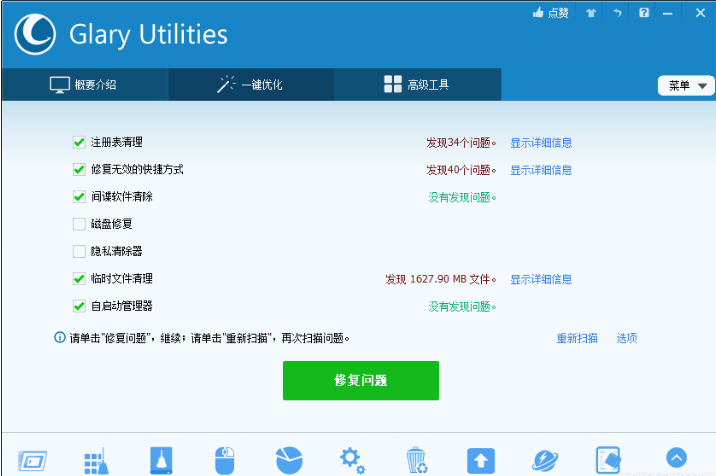Click the info circle beside the hint text

60,338
